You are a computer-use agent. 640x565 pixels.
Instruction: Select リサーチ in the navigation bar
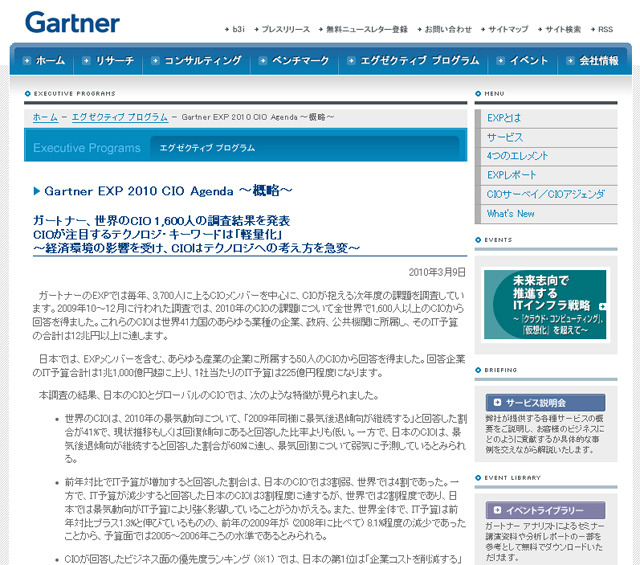[115, 60]
